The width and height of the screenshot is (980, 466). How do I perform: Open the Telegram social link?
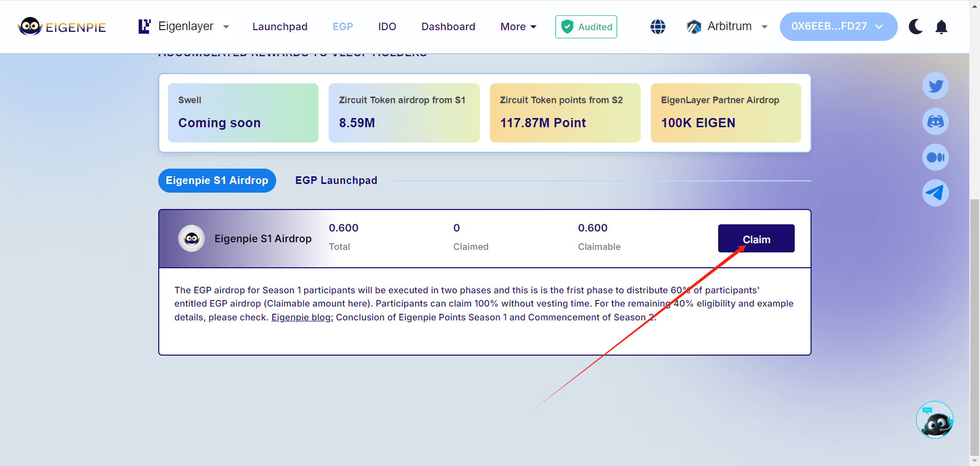click(936, 193)
